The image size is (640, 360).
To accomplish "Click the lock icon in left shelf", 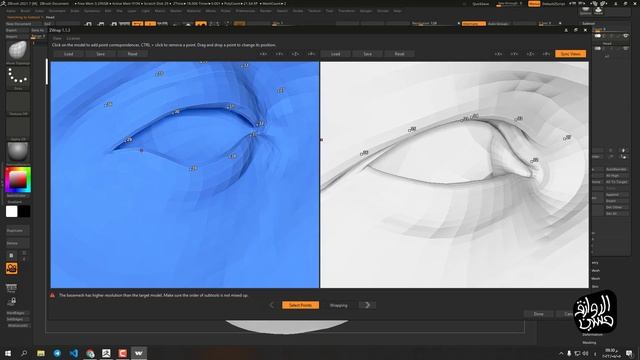I will coord(11,302).
